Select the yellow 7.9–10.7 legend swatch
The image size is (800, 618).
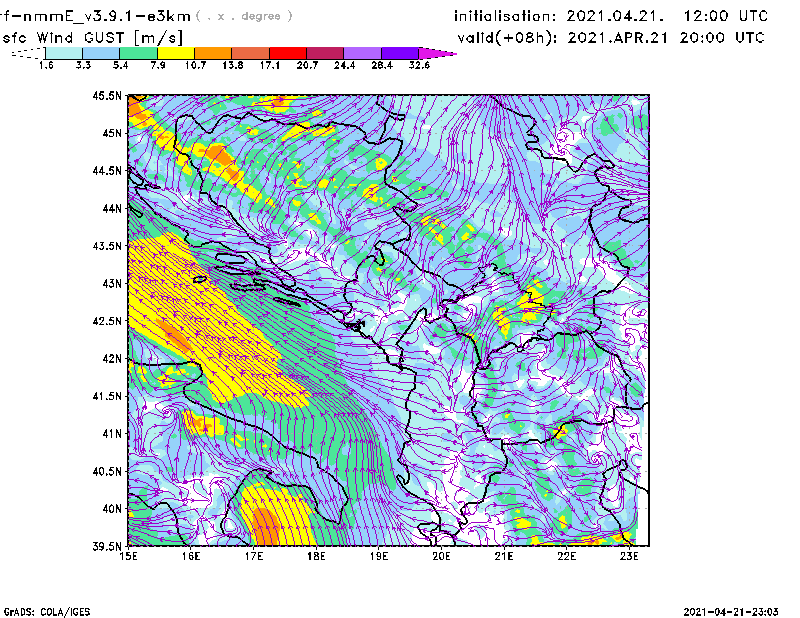tap(176, 53)
